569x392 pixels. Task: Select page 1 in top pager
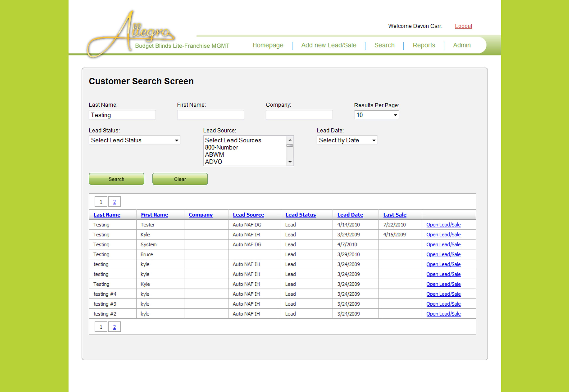coord(101,202)
